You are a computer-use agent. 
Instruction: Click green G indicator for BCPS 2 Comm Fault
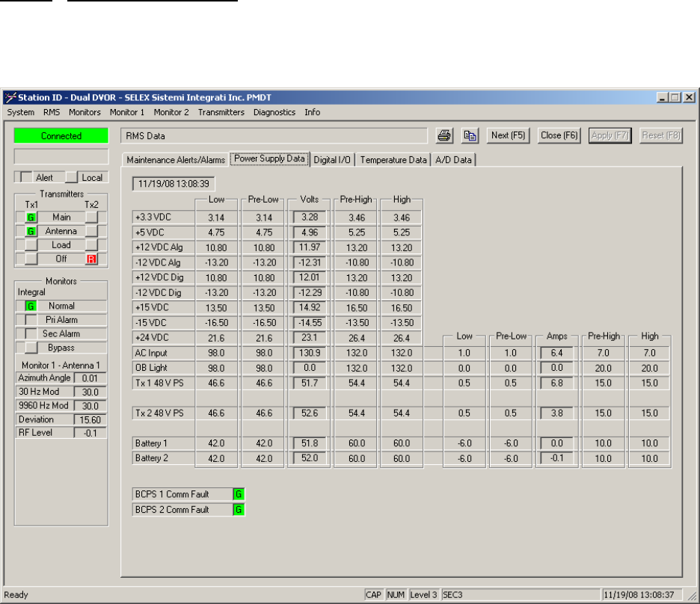click(239, 510)
